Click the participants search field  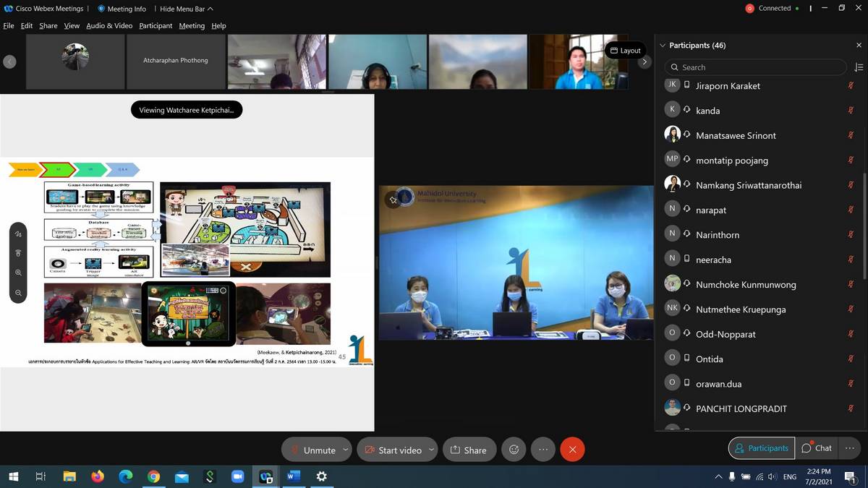(x=755, y=67)
